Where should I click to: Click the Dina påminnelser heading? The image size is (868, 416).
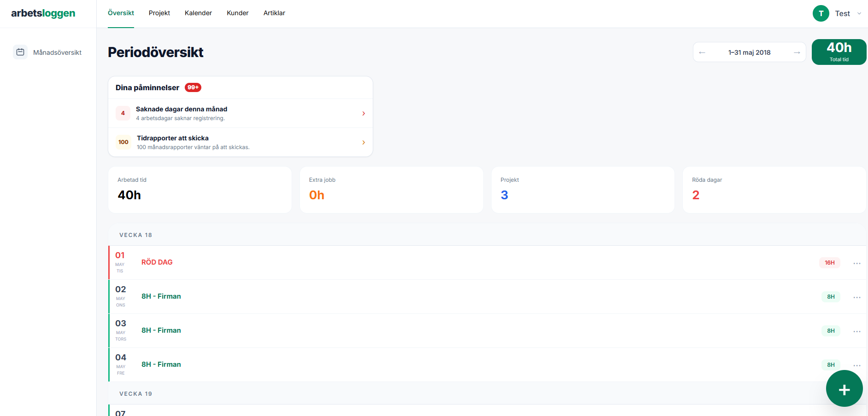(147, 87)
